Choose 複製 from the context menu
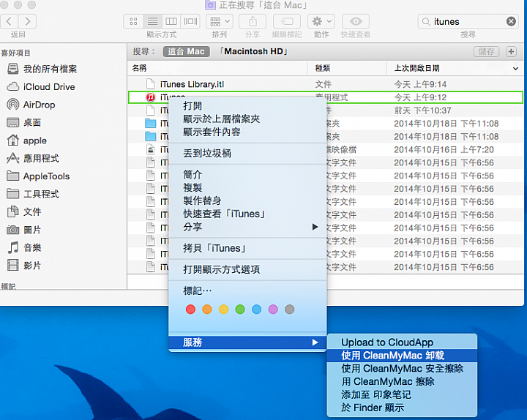Image resolution: width=527 pixels, height=420 pixels. pyautogui.click(x=247, y=187)
